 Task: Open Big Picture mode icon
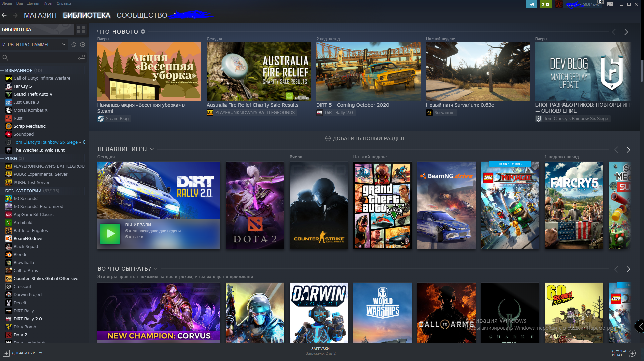pyautogui.click(x=610, y=4)
